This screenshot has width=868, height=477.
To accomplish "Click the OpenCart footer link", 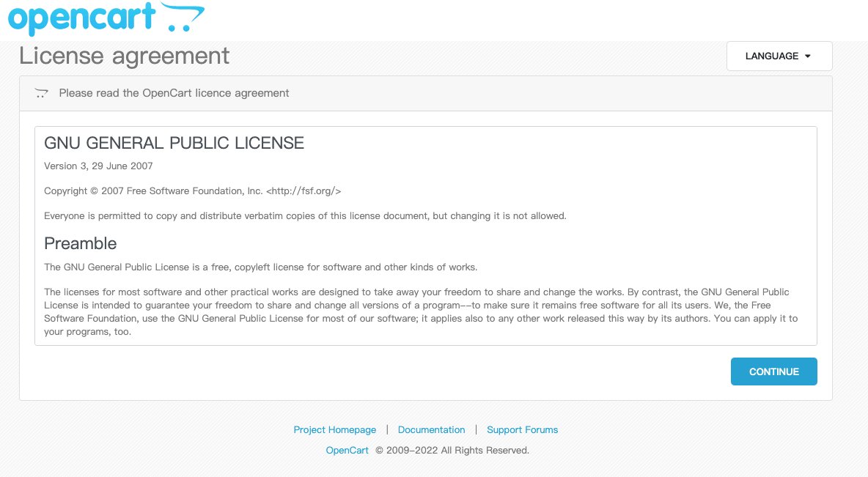I will (347, 451).
